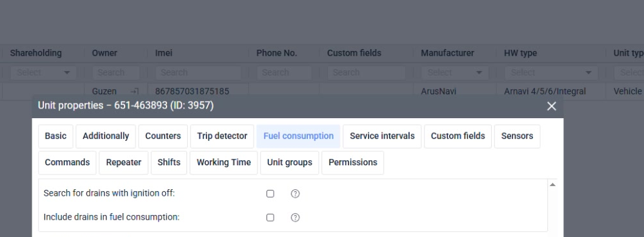The height and width of the screenshot is (237, 644).
Task: Open the HW type filter dropdown
Action: pos(551,73)
